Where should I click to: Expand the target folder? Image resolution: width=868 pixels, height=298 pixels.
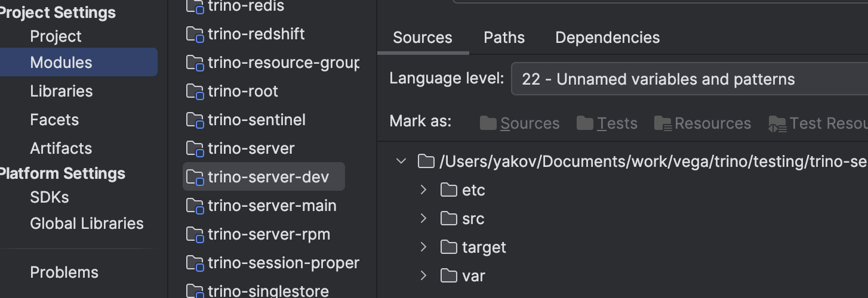point(423,247)
